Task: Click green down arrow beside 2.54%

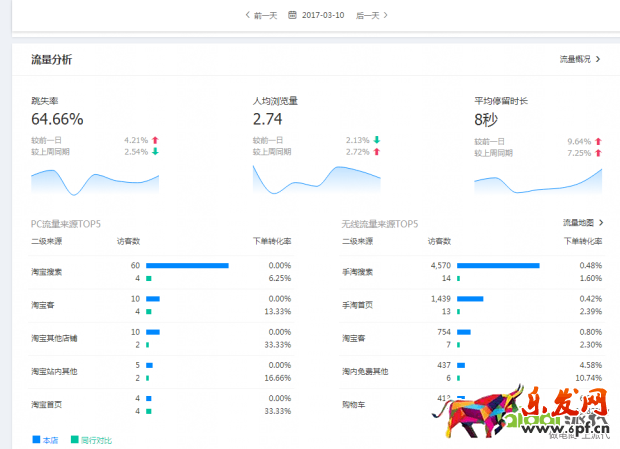Action: [155, 152]
